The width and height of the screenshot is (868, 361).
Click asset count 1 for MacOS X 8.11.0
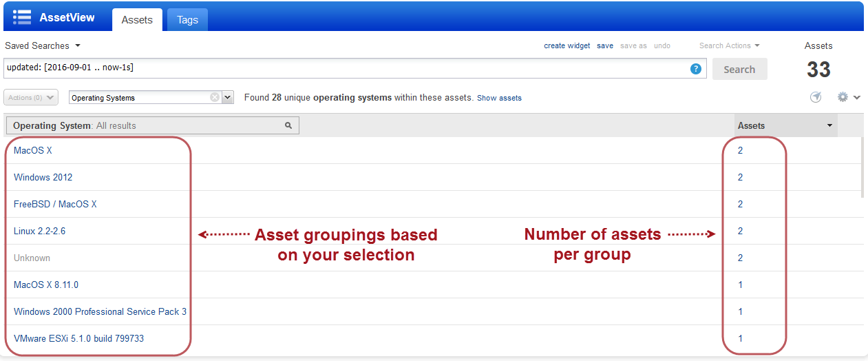pos(741,285)
